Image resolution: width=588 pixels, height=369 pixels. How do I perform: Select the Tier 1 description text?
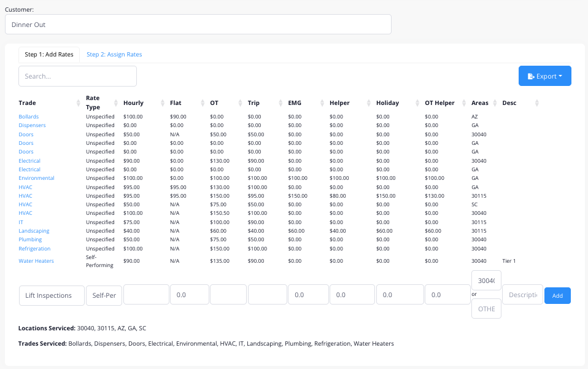pyautogui.click(x=509, y=261)
